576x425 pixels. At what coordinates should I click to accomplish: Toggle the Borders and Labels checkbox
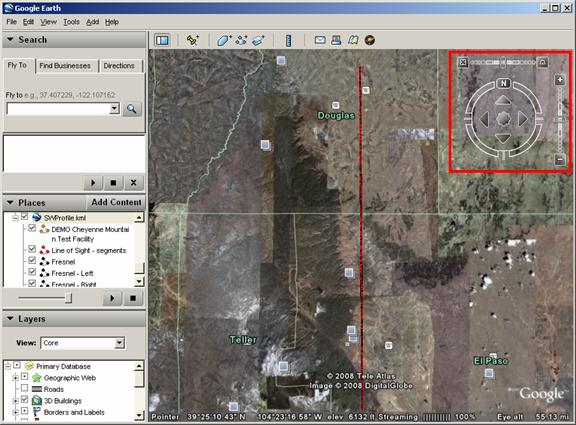tap(25, 410)
